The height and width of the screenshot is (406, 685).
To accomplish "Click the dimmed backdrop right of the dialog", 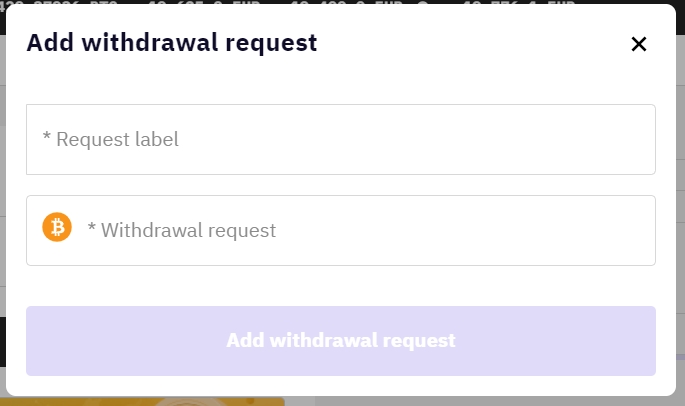I will click(x=680, y=200).
